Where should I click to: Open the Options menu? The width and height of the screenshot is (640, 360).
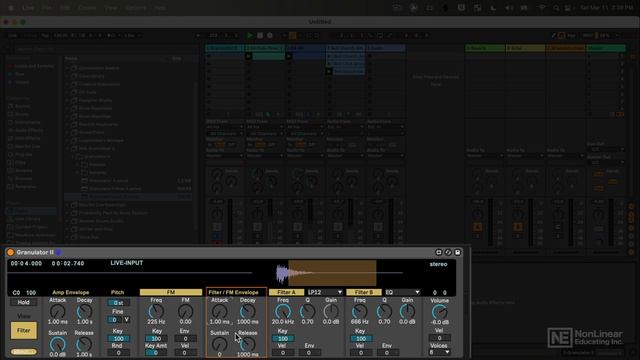point(136,8)
